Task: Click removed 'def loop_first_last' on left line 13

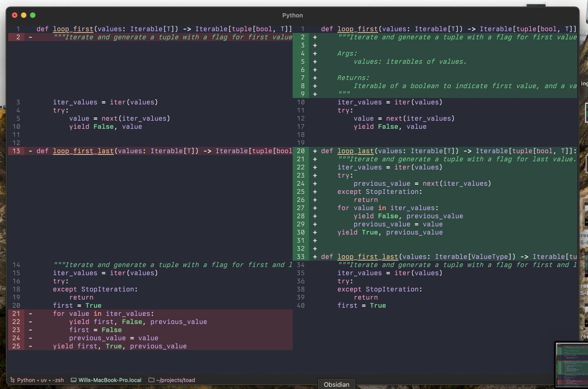Action: click(x=165, y=151)
